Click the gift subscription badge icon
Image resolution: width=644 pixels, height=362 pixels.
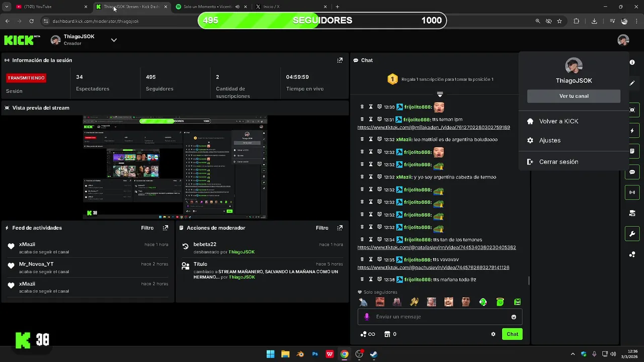392,79
